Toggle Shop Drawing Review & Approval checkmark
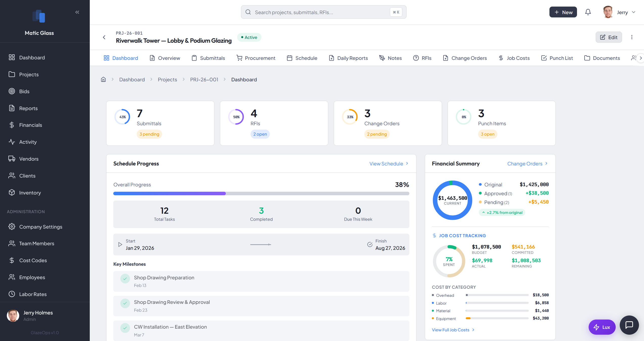The width and height of the screenshot is (644, 341). point(125,303)
